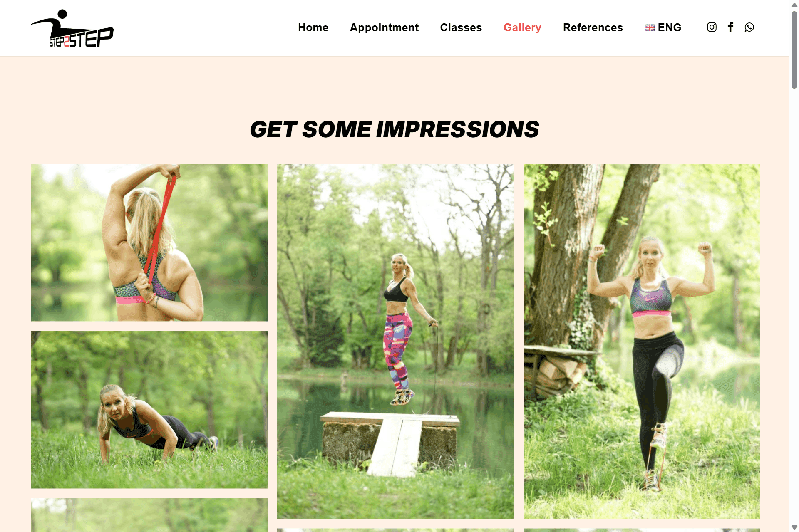Go to the Home page
Image resolution: width=799 pixels, height=532 pixels.
(x=313, y=27)
